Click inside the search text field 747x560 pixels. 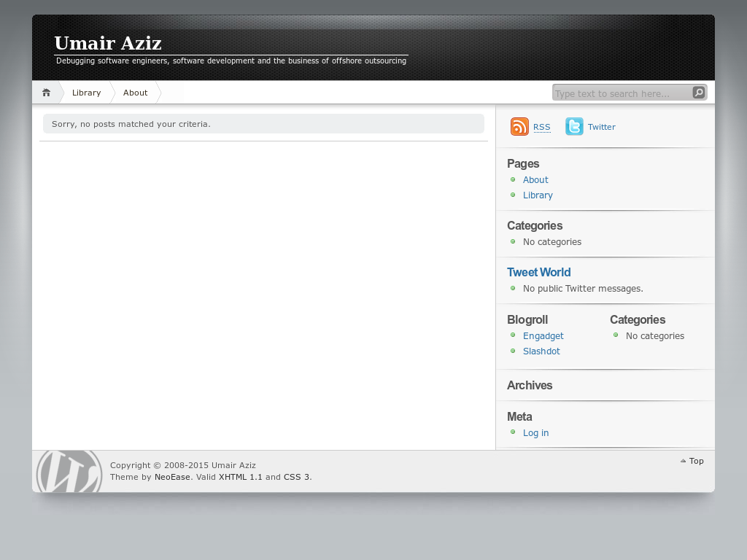(x=620, y=93)
